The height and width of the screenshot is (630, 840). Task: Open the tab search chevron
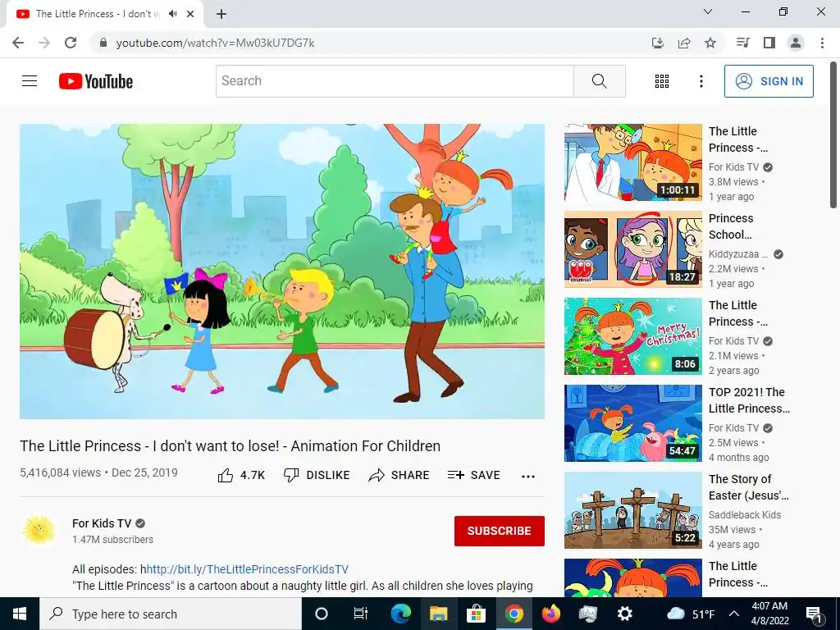click(x=708, y=11)
